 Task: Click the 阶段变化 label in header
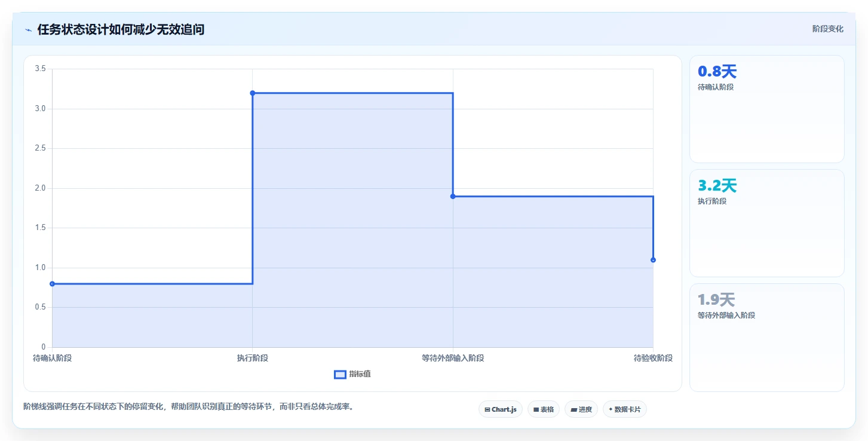point(828,29)
